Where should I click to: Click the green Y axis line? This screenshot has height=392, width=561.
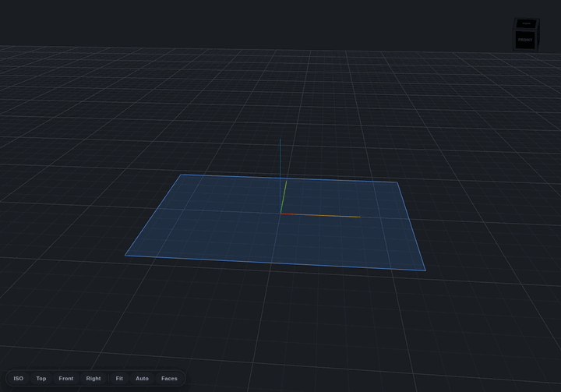[284, 197]
